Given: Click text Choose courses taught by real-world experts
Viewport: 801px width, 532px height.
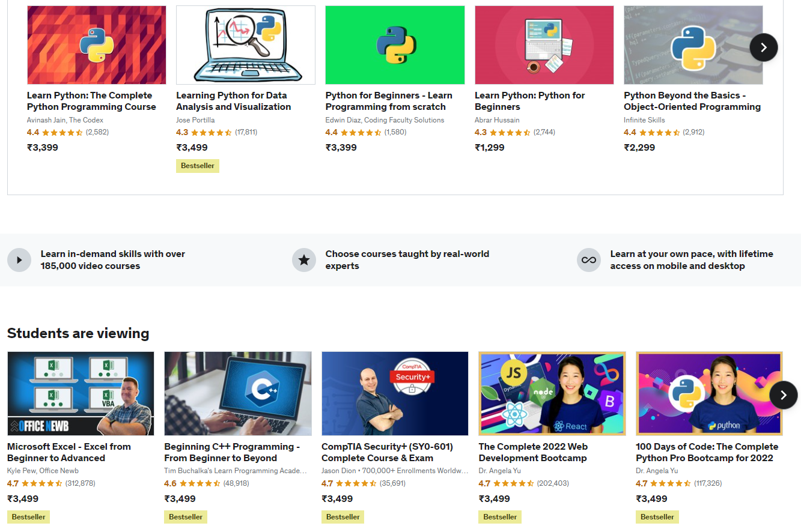Looking at the screenshot, I should (407, 260).
